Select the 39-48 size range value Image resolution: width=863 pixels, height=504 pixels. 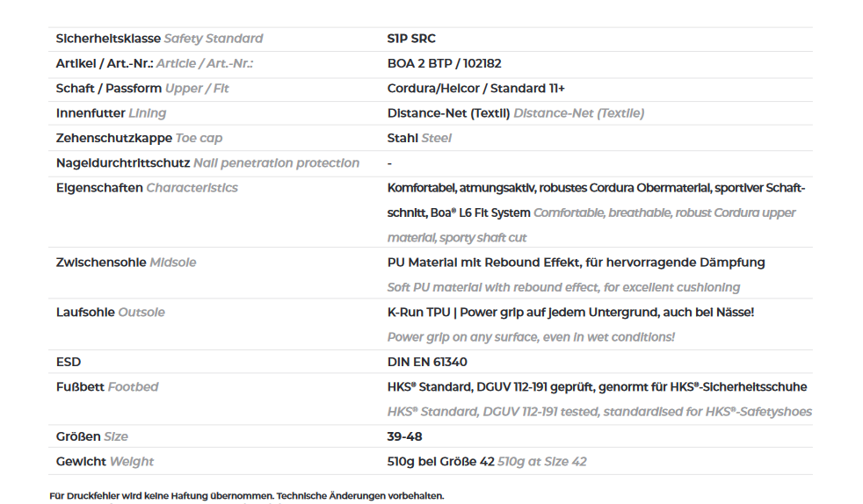(x=404, y=437)
